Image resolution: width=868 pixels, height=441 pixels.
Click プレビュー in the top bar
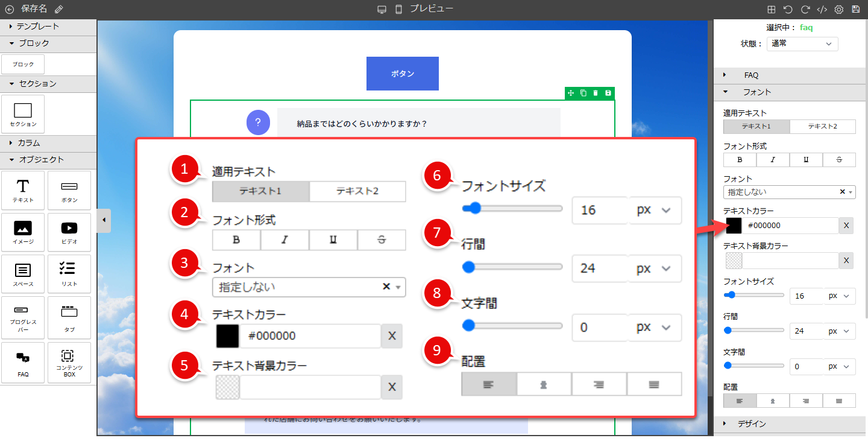[432, 8]
